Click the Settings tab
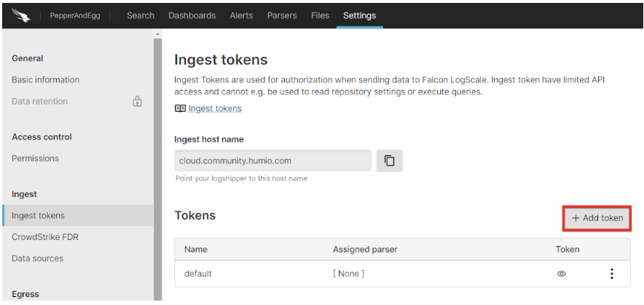The width and height of the screenshot is (644, 305). tap(359, 15)
